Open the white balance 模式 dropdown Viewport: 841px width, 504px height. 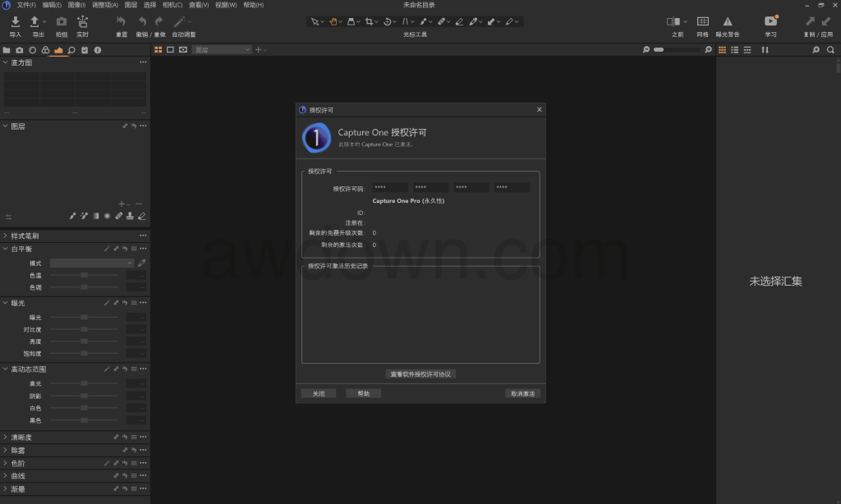[x=92, y=263]
